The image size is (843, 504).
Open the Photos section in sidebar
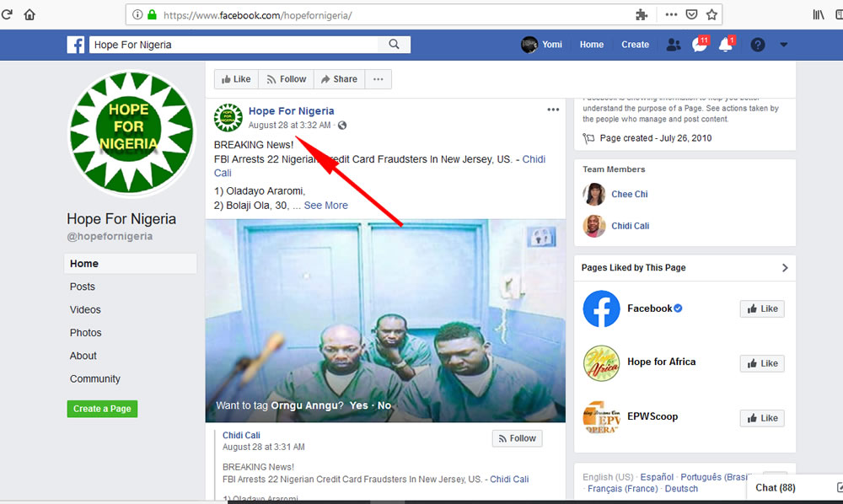click(85, 333)
